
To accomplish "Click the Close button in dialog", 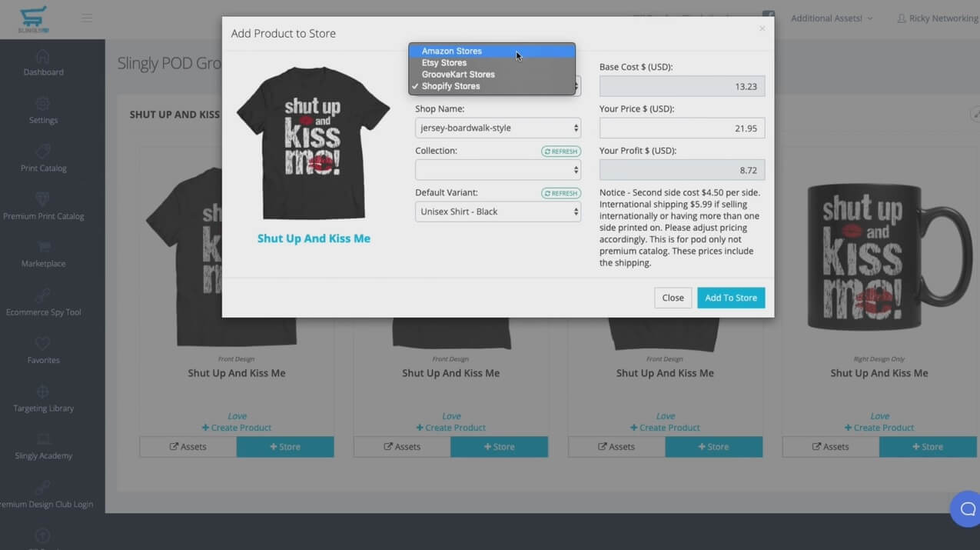I will pyautogui.click(x=673, y=298).
